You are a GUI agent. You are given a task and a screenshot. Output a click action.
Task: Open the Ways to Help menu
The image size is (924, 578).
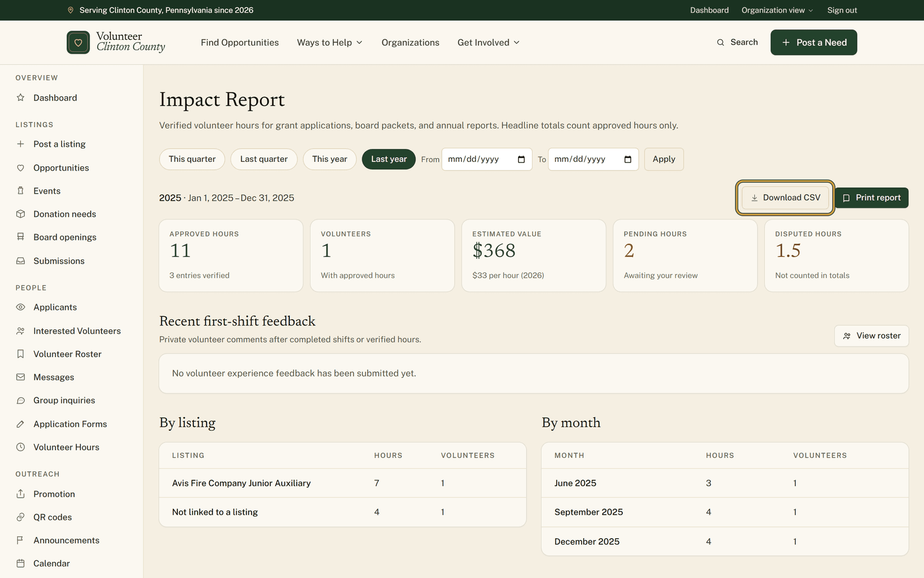click(330, 42)
